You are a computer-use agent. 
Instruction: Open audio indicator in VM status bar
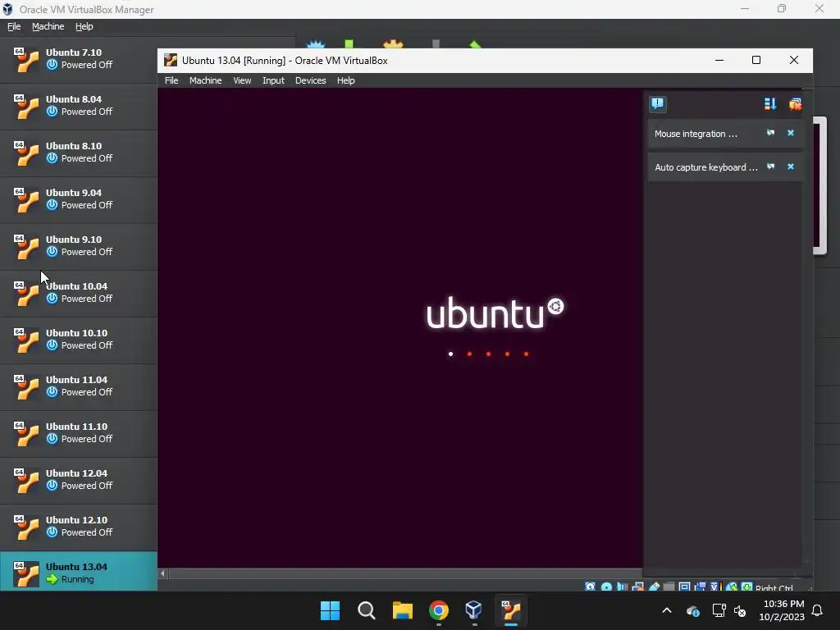[622, 587]
